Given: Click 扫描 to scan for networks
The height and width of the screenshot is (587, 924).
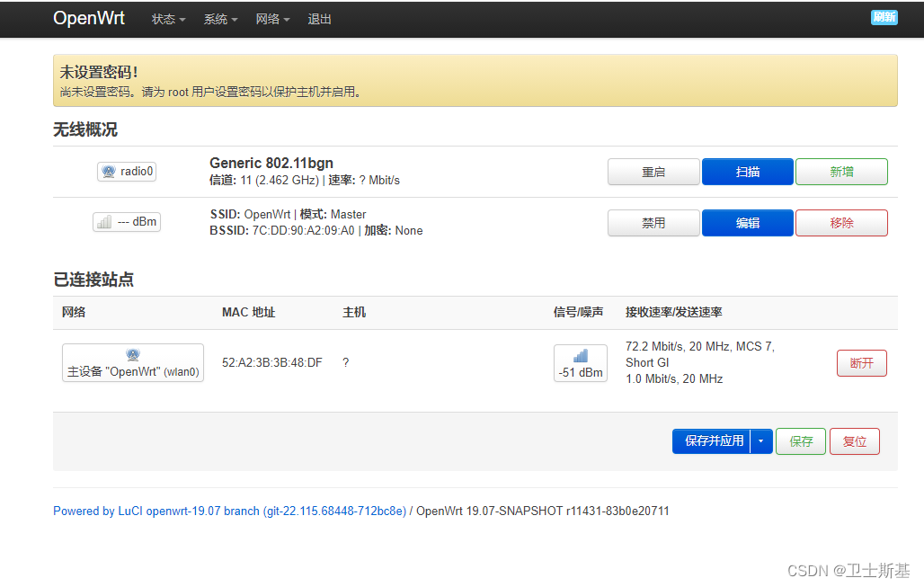Looking at the screenshot, I should 748,172.
